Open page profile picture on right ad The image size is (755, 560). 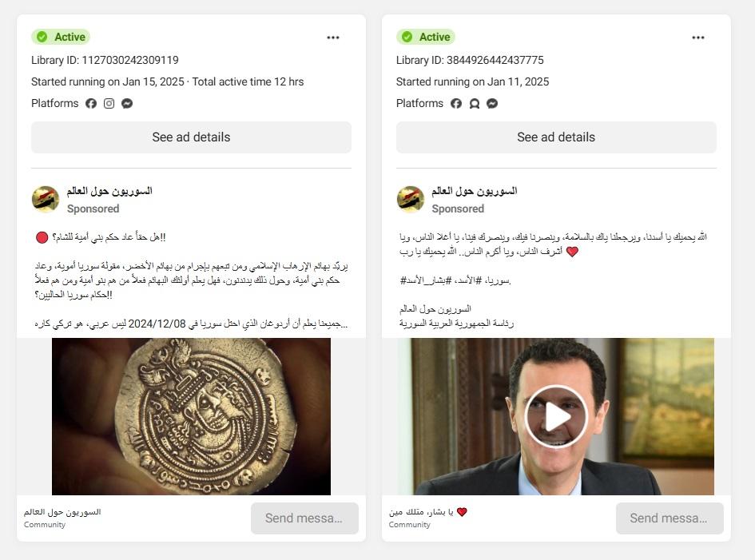(410, 200)
